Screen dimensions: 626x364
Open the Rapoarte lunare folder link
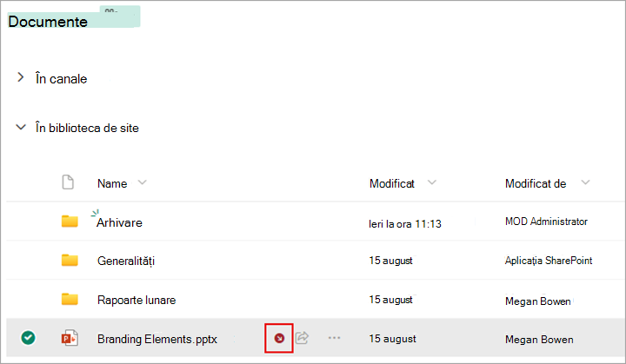coord(137,300)
